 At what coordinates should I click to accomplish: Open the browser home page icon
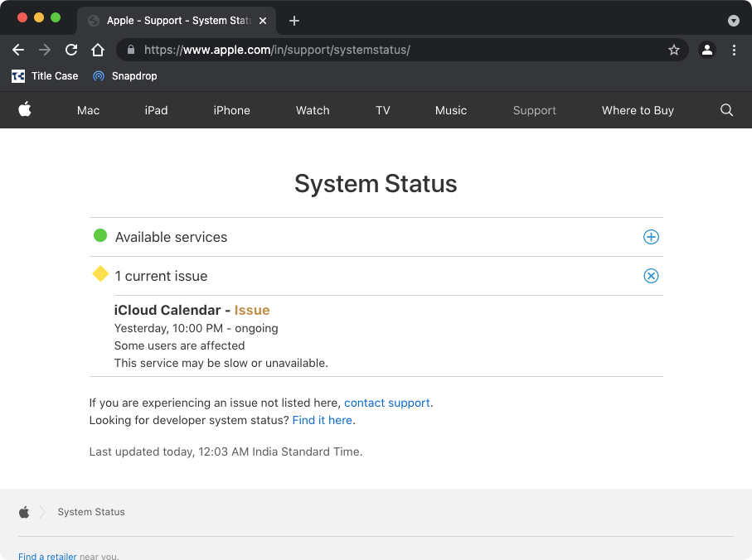[x=98, y=50]
